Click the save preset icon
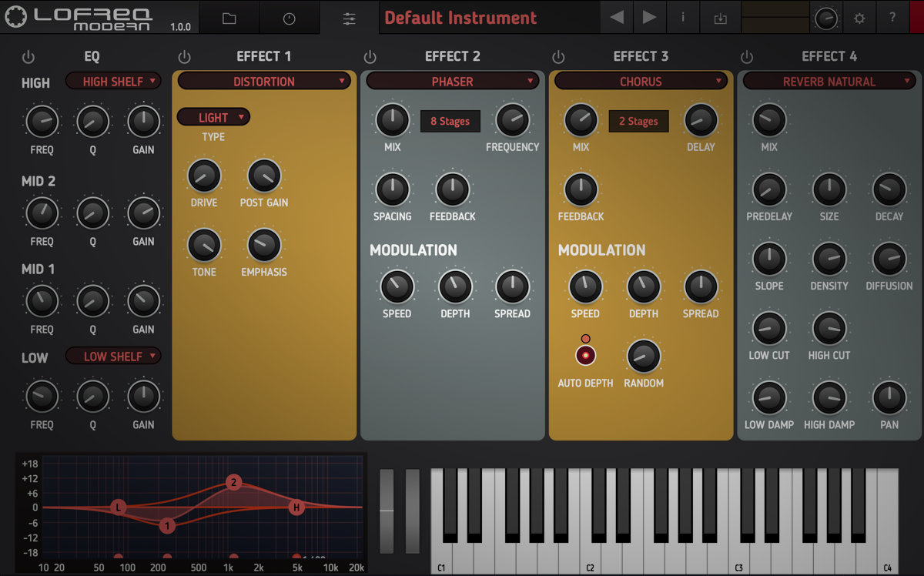 [720, 17]
